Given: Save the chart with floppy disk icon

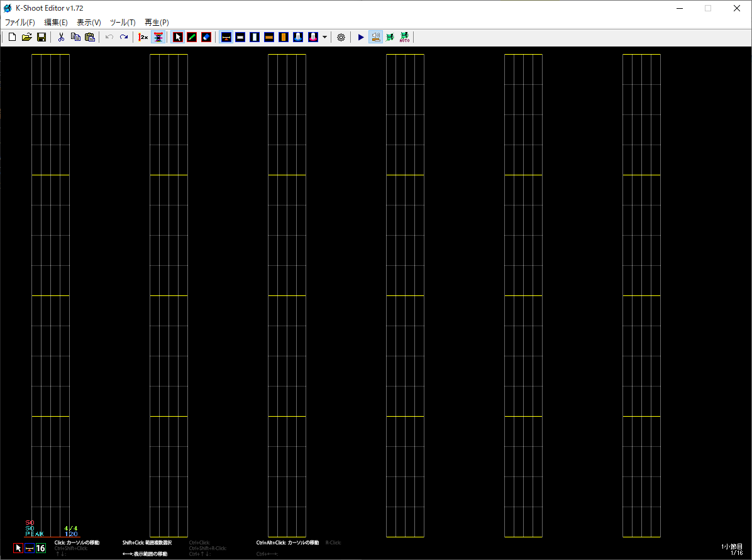Looking at the screenshot, I should pos(41,37).
